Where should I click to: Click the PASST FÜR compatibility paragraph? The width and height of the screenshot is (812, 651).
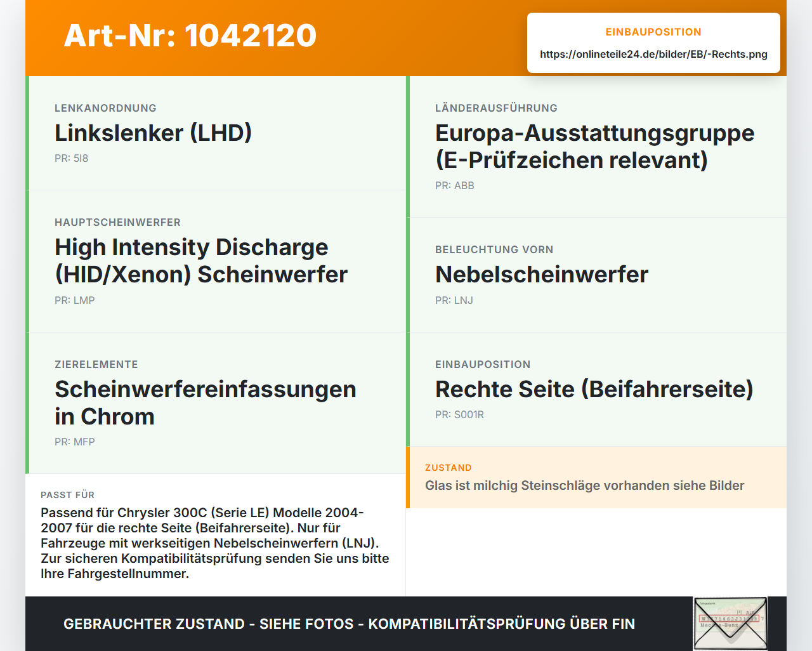click(215, 543)
